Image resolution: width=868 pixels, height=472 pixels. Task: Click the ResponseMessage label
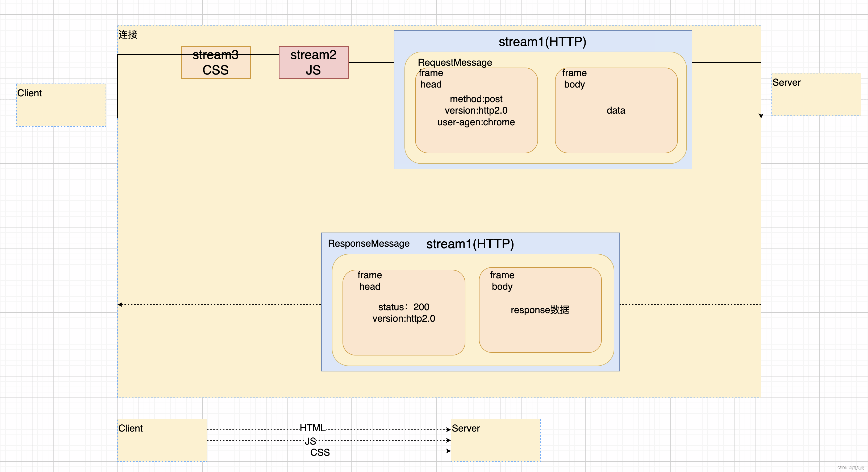pos(369,243)
